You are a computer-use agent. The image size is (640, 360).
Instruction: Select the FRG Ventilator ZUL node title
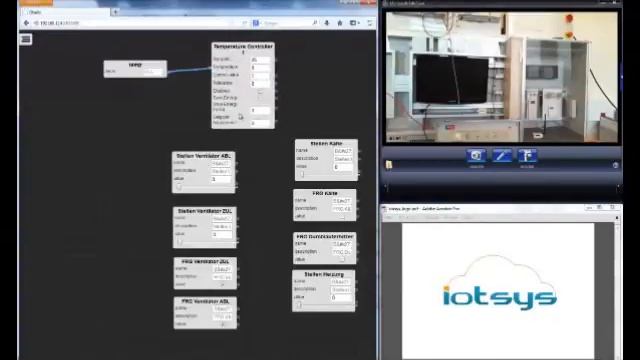[205, 261]
